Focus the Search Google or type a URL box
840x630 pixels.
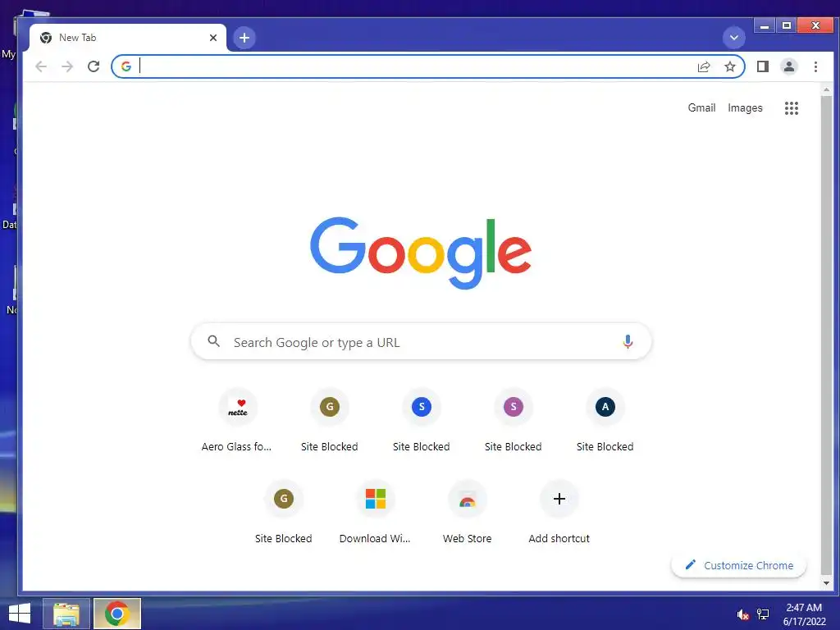(x=421, y=342)
